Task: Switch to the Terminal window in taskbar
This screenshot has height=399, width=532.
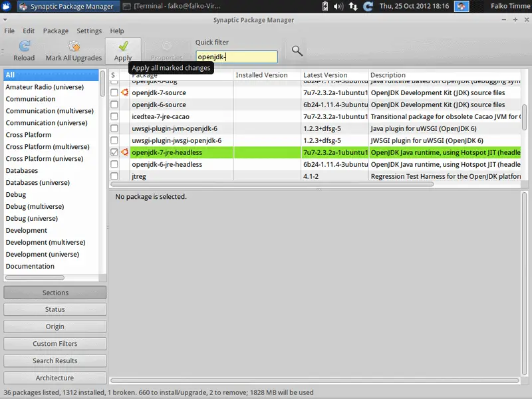Action: [172, 6]
